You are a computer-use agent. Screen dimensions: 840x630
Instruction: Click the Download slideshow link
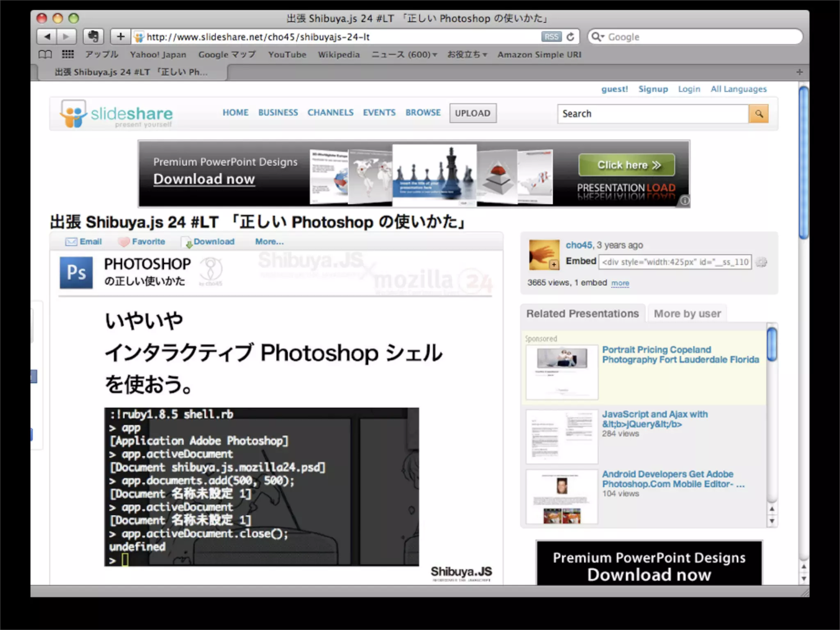tap(213, 242)
